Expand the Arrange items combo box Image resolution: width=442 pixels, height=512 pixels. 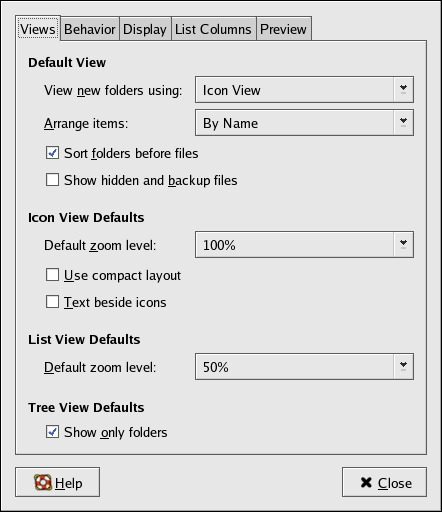click(x=304, y=122)
